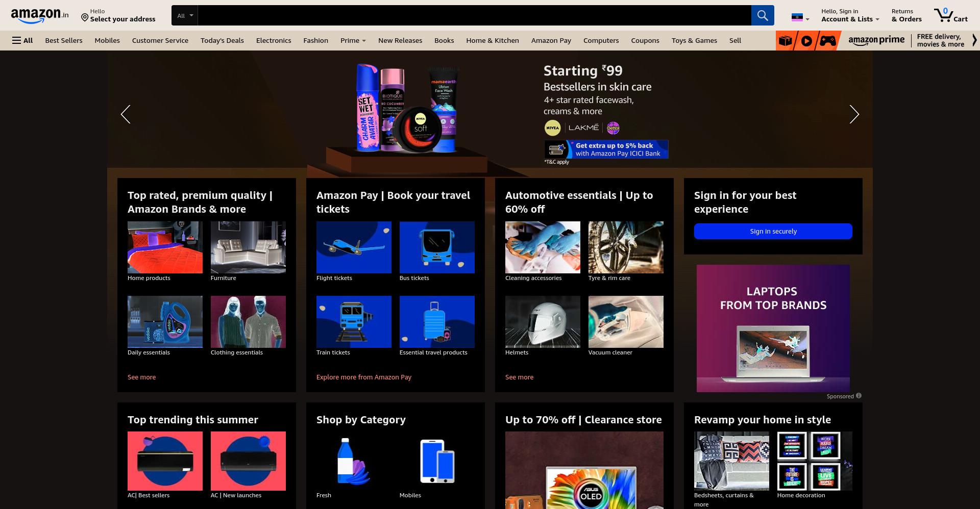980x509 pixels.
Task: Click the search magnifier button
Action: coord(763,15)
